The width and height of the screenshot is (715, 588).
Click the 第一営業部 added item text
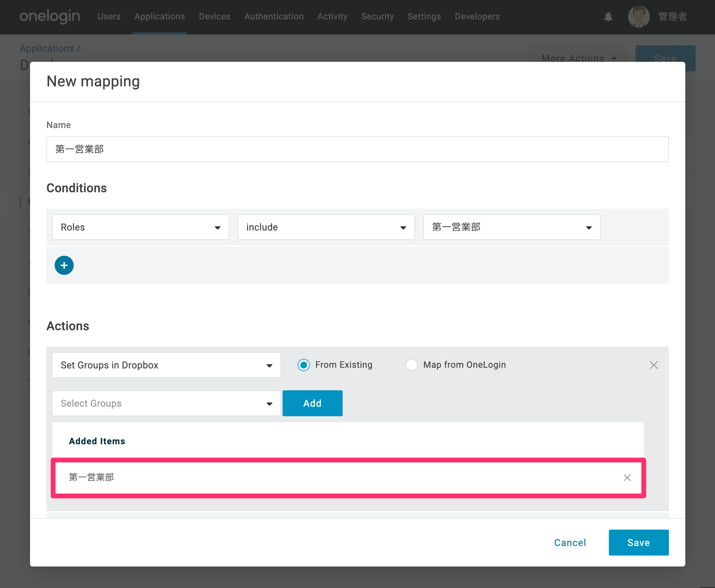[x=91, y=477]
